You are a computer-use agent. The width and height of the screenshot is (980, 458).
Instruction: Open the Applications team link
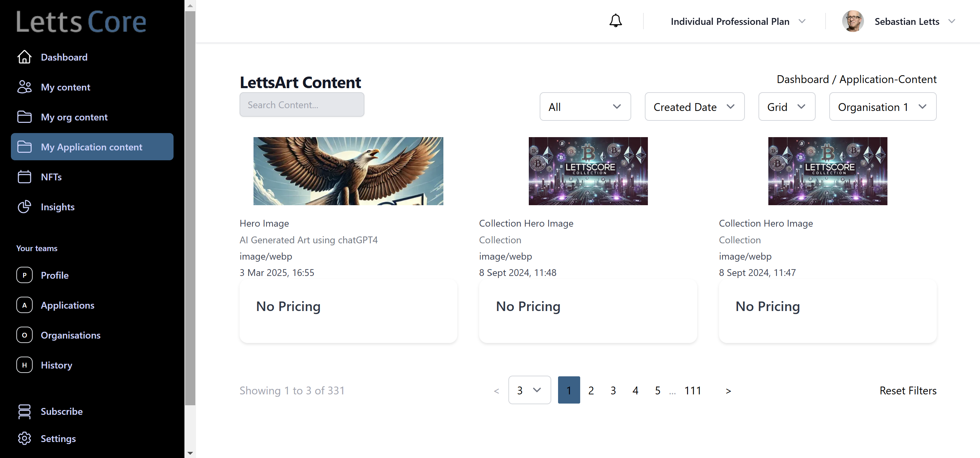(x=92, y=305)
